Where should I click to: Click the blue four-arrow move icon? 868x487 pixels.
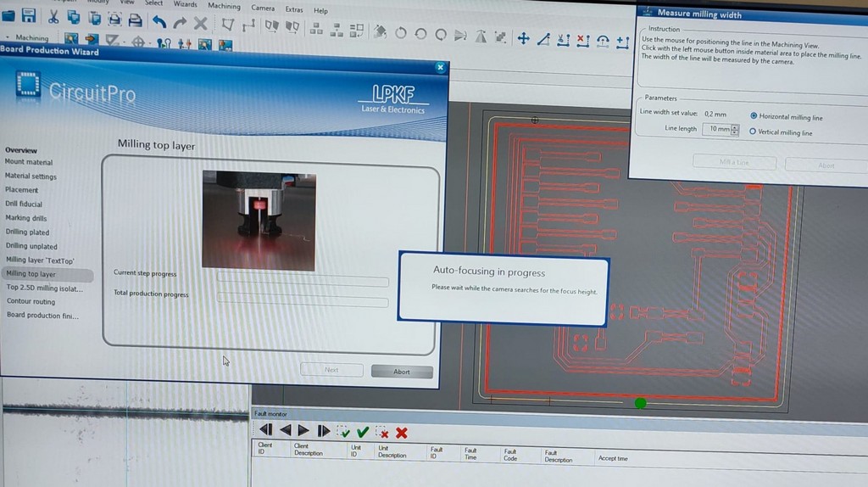523,38
